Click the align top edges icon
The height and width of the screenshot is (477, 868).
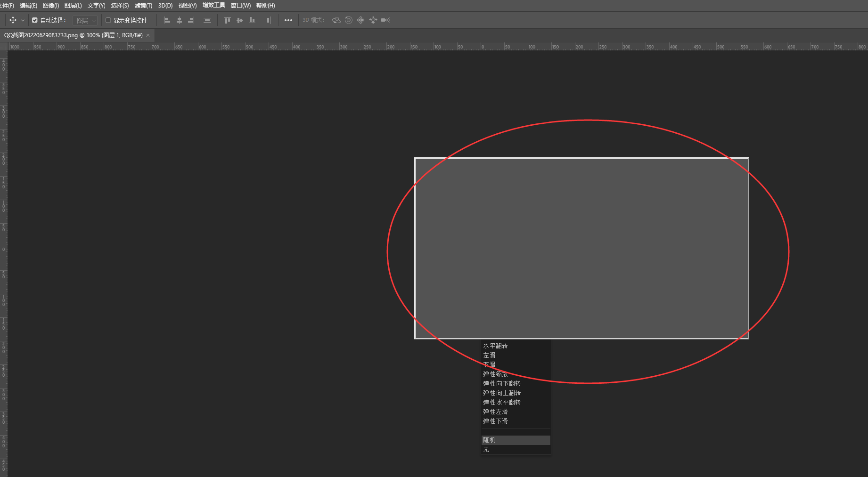(x=228, y=20)
